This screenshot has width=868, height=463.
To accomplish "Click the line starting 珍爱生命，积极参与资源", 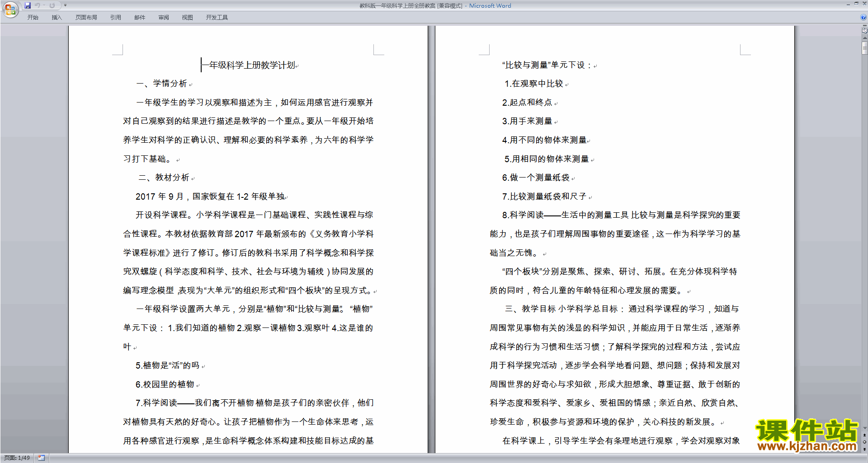I will [x=604, y=422].
